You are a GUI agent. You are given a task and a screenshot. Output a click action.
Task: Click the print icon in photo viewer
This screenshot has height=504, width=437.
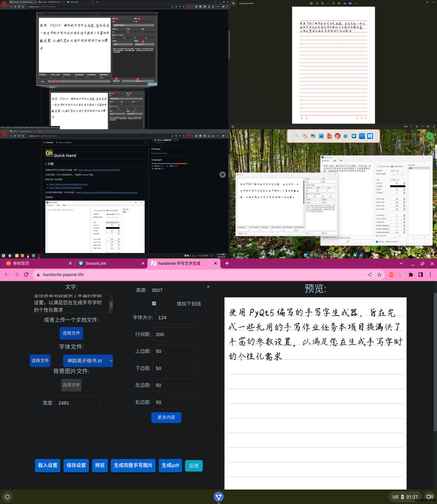coord(339,3)
